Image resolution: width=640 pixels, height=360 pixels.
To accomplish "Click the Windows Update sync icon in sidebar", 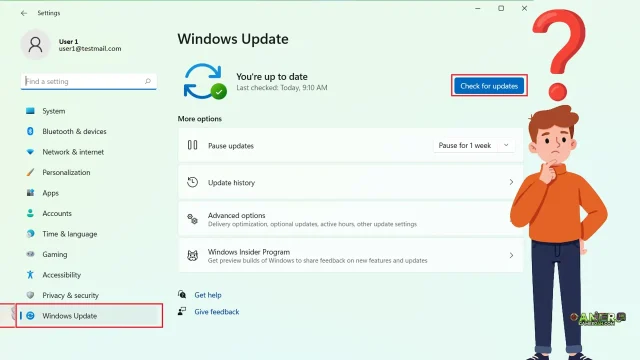I will 30,316.
